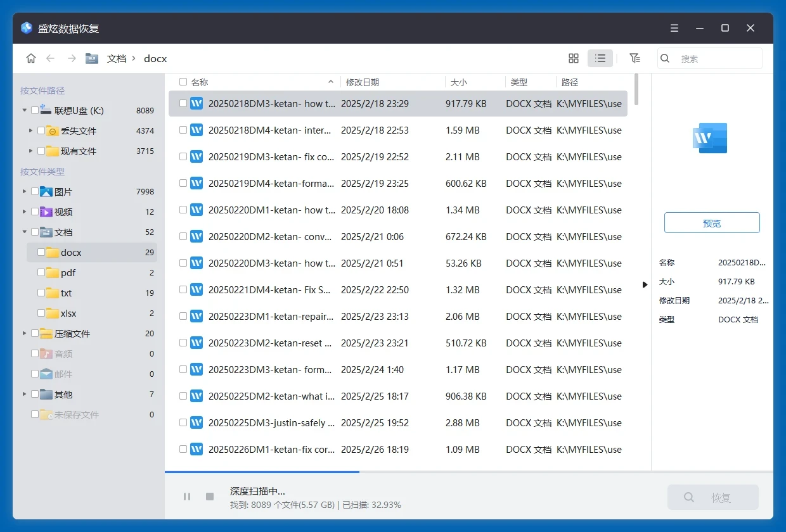
Task: Switch to grid thumbnail view
Action: 574,58
